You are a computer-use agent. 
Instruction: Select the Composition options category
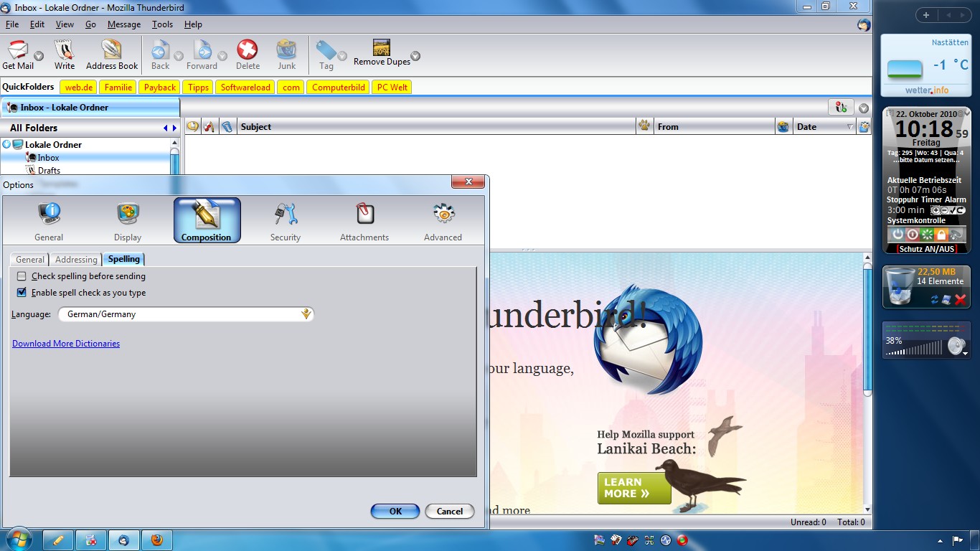coord(207,221)
